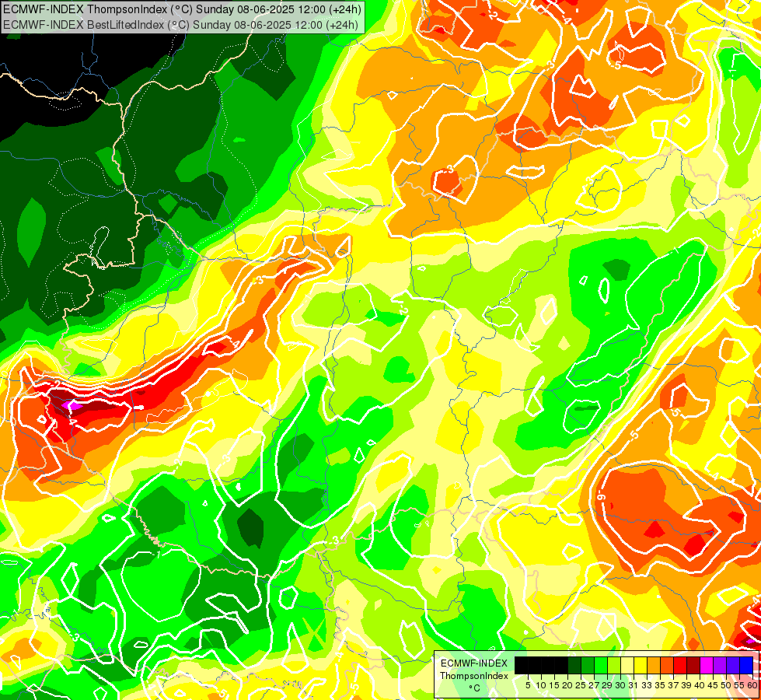Click the legend tick value 37
This screenshot has height=700, width=761.
pos(674,685)
